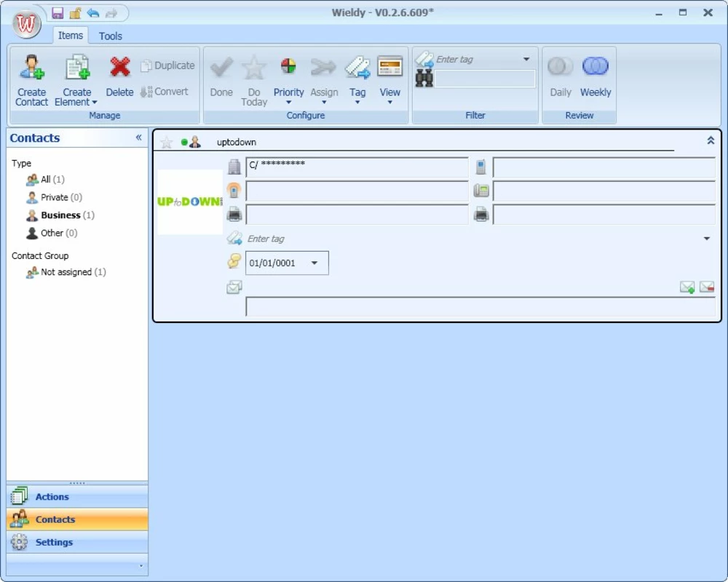The height and width of the screenshot is (582, 728).
Task: Click the right fax printer icon
Action: tap(481, 215)
